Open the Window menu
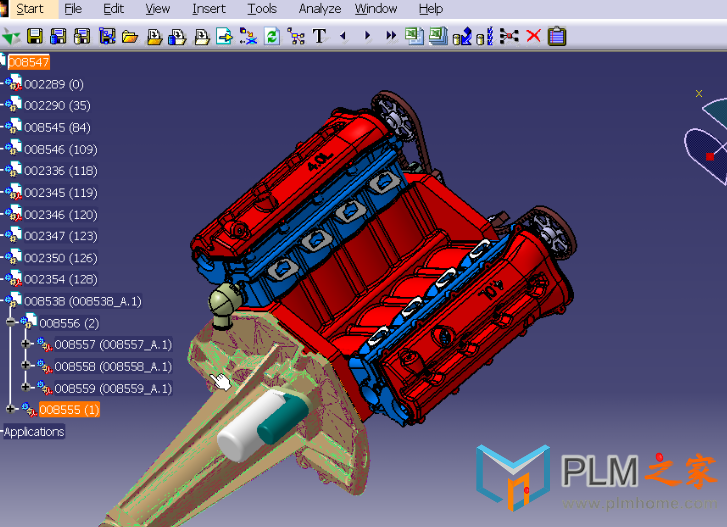 pos(376,9)
